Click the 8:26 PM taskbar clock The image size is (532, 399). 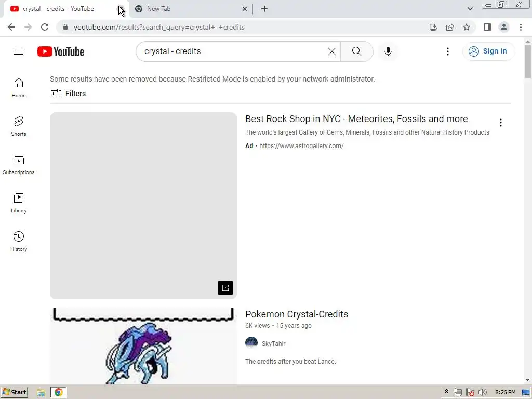tap(505, 393)
